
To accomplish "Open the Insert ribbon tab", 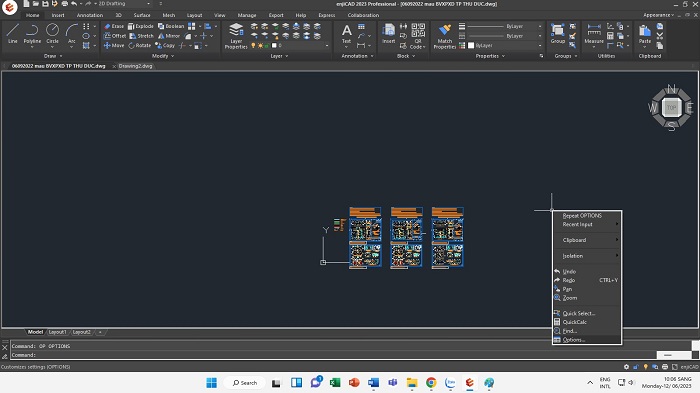I will coord(58,15).
